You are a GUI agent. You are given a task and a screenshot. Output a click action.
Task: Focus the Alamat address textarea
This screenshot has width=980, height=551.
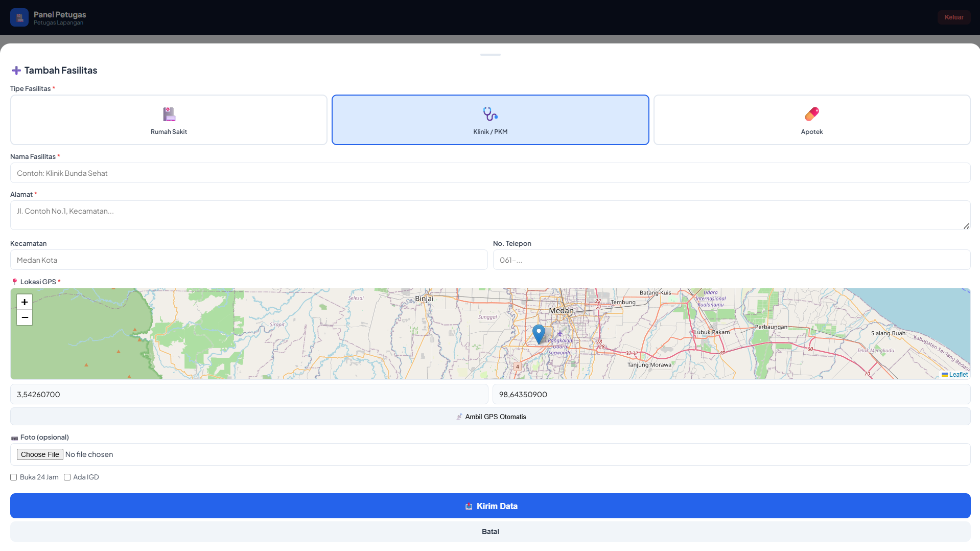(490, 215)
